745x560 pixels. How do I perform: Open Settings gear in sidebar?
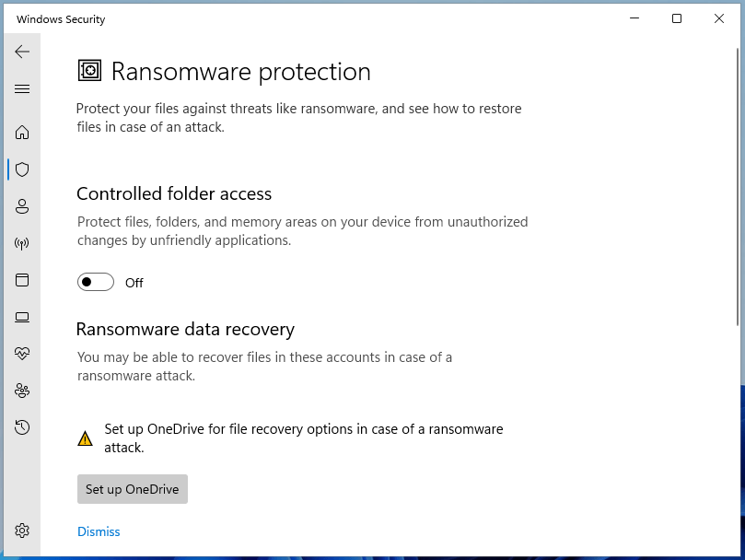coord(22,531)
